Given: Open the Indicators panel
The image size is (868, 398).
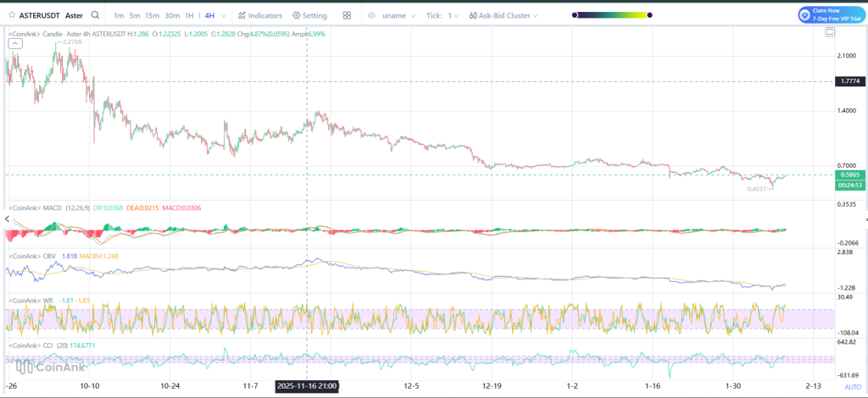Looking at the screenshot, I should pos(260,15).
